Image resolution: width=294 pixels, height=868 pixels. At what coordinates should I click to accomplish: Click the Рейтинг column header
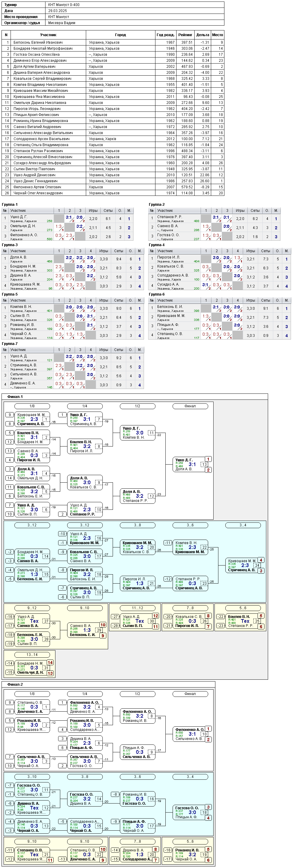185,35
